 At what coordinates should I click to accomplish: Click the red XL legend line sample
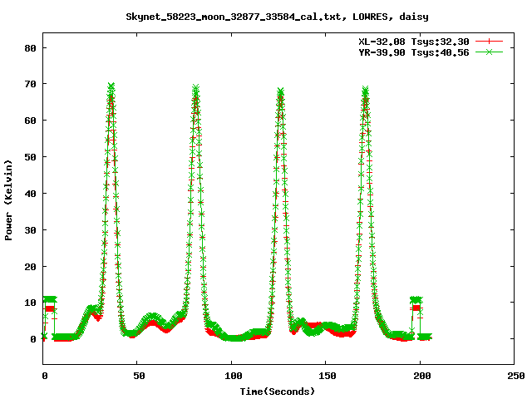point(489,42)
